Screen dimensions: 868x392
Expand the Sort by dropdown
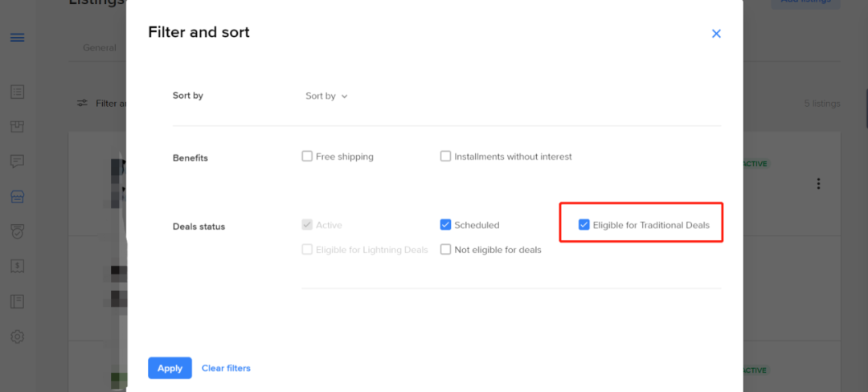coord(326,96)
